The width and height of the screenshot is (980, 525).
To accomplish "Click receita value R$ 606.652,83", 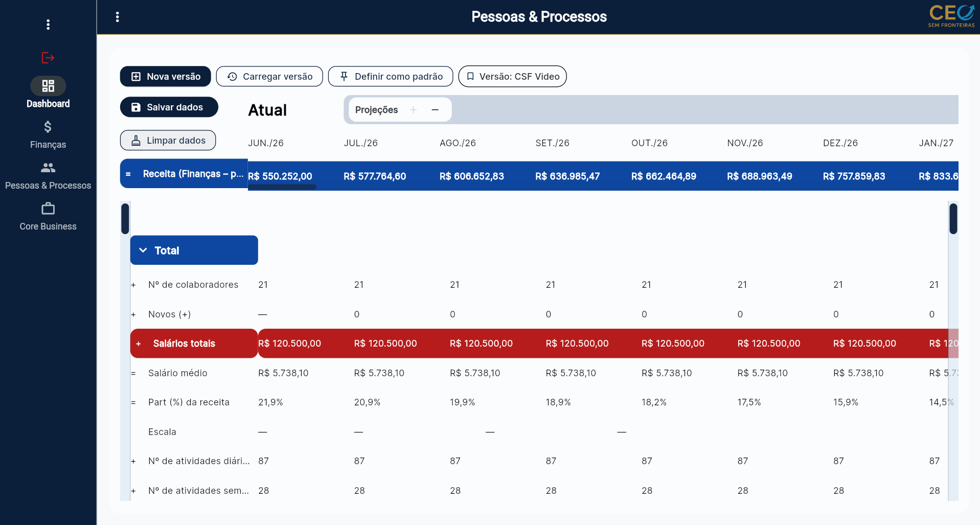I will 472,176.
